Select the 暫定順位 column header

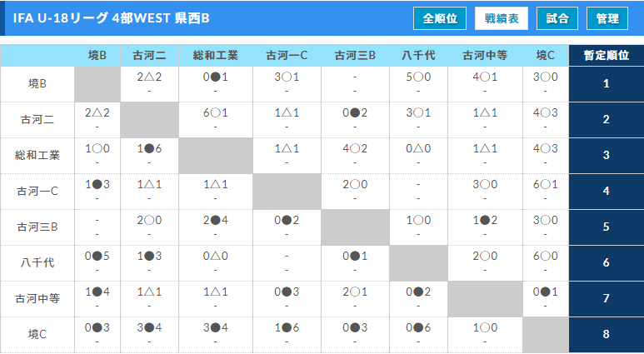tap(606, 56)
